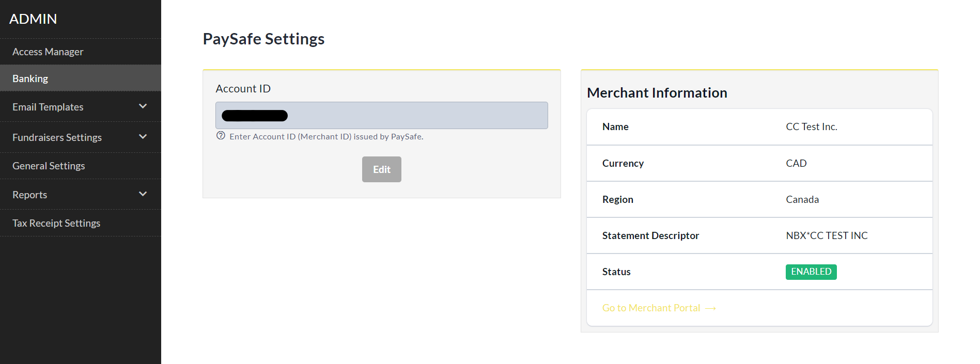Click the green ENABLED status badge
Screen dimensions: 980x364
(x=811, y=272)
